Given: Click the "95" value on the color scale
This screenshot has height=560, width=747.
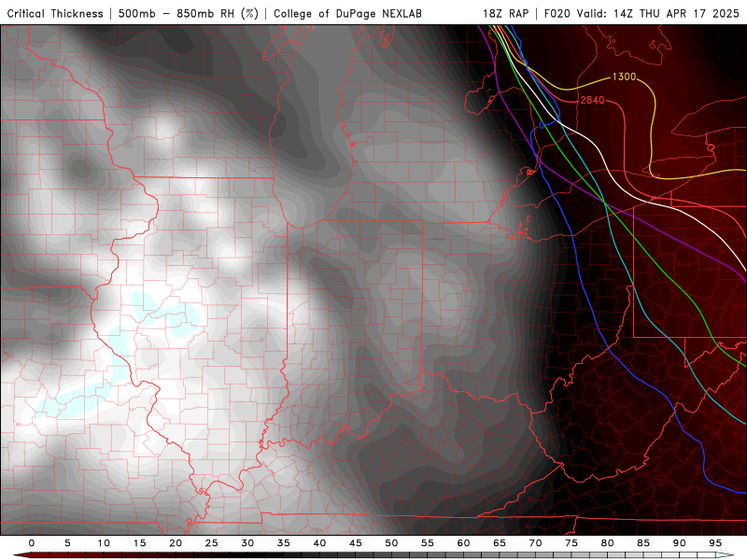Looking at the screenshot, I should pyautogui.click(x=715, y=543).
